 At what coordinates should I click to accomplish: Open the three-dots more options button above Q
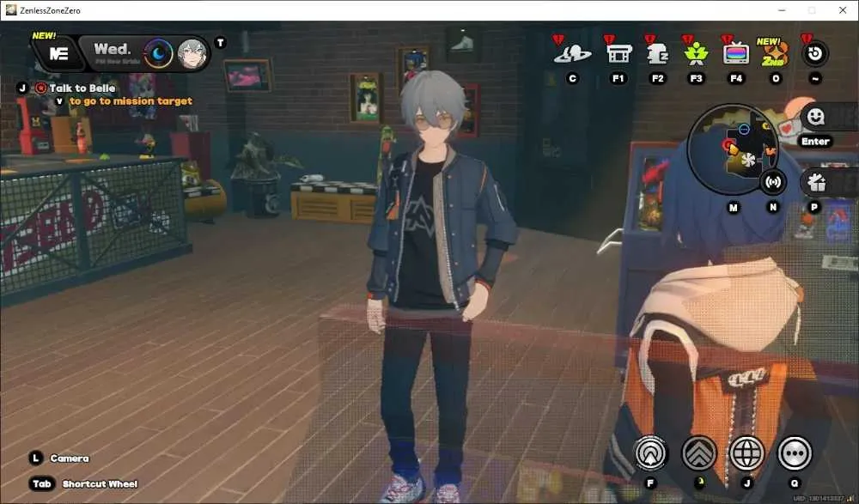click(x=795, y=453)
